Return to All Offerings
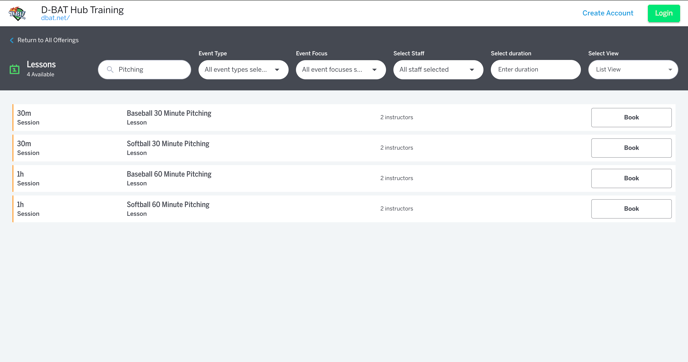 [48, 40]
